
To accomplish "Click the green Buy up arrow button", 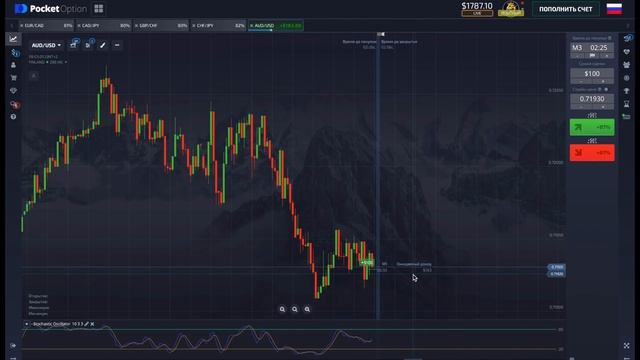I will [592, 127].
